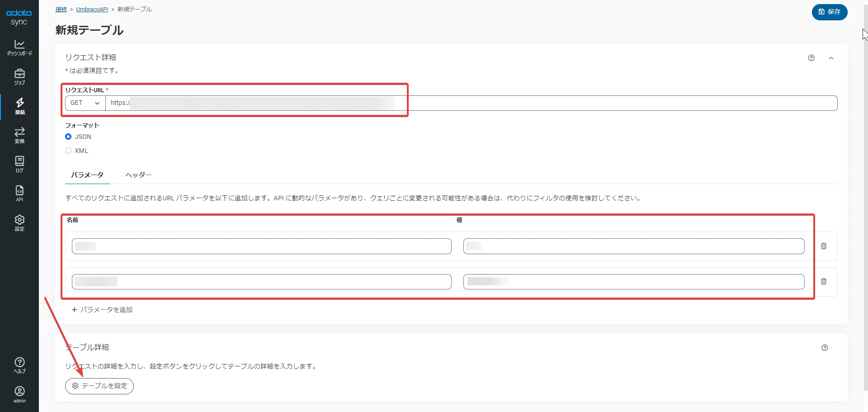The height and width of the screenshot is (412, 868).
Task: Click the page vertical scrollbar
Action: click(x=865, y=197)
